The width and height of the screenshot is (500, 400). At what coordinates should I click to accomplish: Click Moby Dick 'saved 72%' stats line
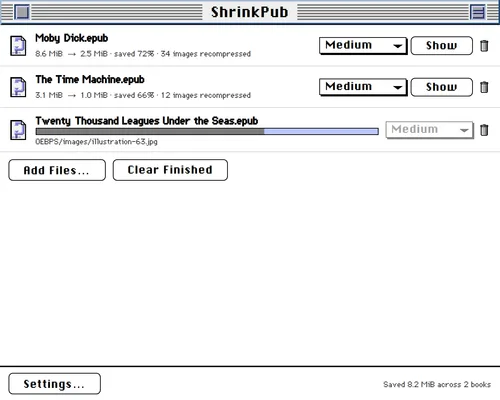coord(143,54)
